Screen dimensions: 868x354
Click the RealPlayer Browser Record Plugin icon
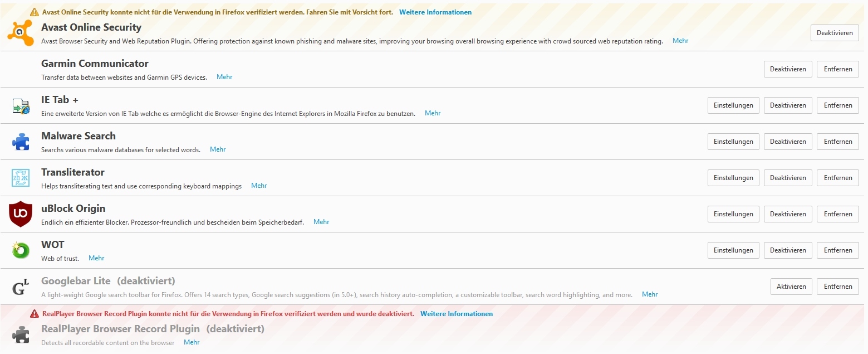(x=21, y=334)
